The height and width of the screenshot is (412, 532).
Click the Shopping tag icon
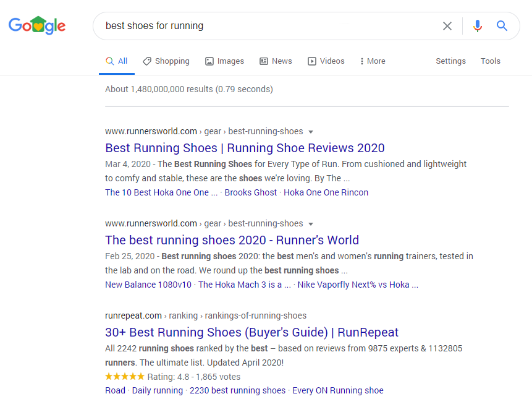tap(147, 61)
